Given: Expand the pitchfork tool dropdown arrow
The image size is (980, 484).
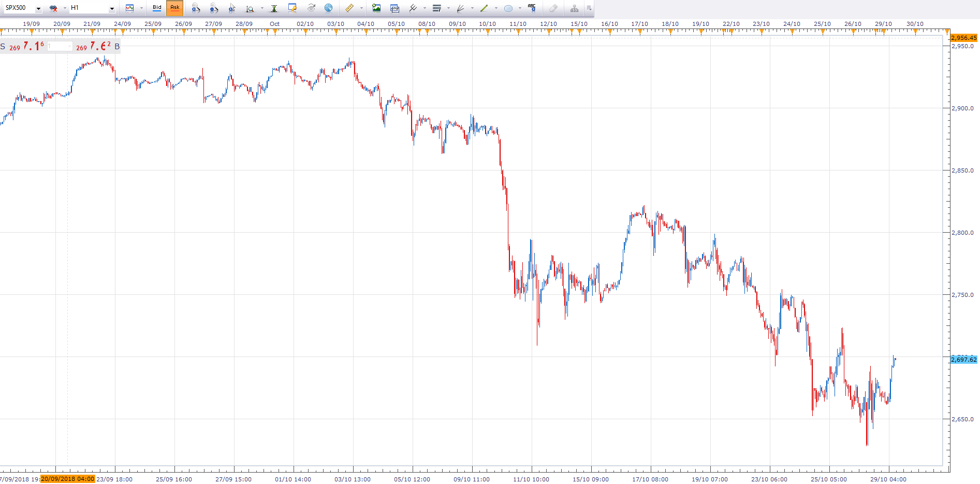Looking at the screenshot, I should click(x=425, y=8).
